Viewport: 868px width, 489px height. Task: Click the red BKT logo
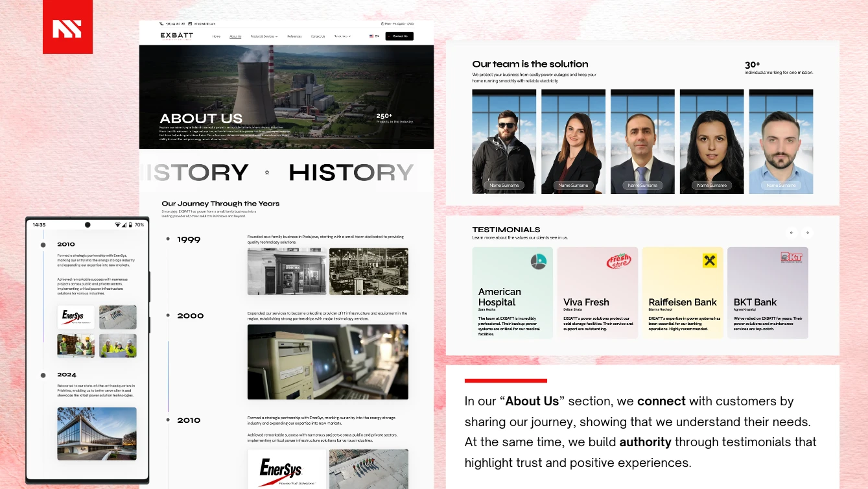coord(792,257)
